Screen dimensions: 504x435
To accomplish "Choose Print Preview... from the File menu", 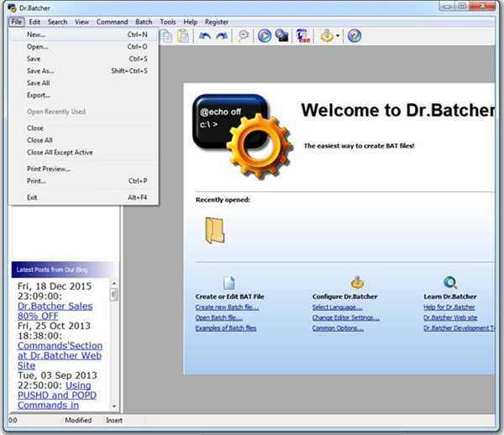I will pyautogui.click(x=84, y=169).
